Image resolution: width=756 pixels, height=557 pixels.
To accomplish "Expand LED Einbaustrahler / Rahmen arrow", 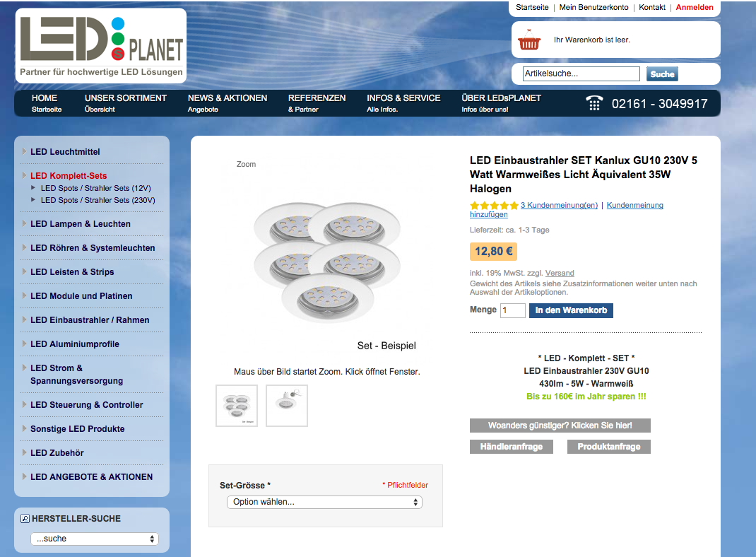I will pyautogui.click(x=24, y=319).
